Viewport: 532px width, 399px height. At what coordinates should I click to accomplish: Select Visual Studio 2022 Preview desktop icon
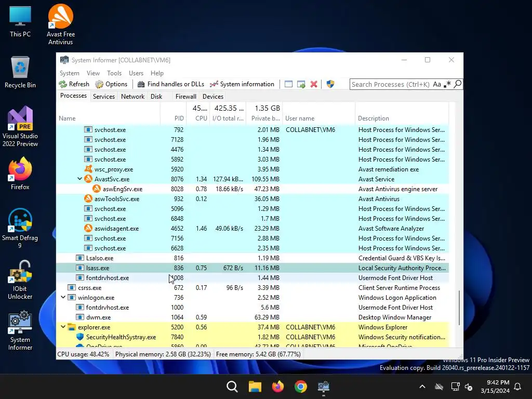(20, 127)
